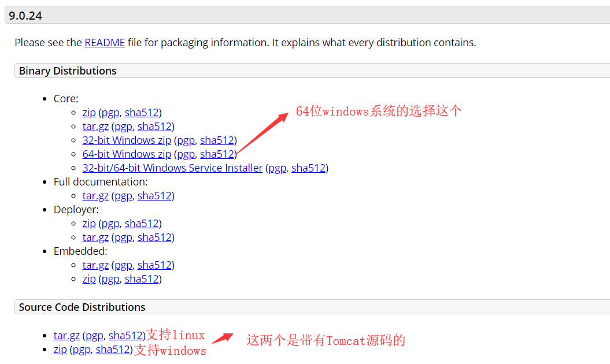
Task: Open pgp signature for Deployer zip
Action: point(110,224)
